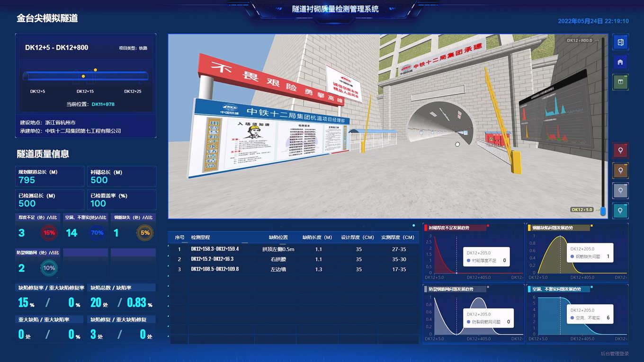Select the cyan location pin icon
The height and width of the screenshot is (362, 644).
(x=620, y=210)
